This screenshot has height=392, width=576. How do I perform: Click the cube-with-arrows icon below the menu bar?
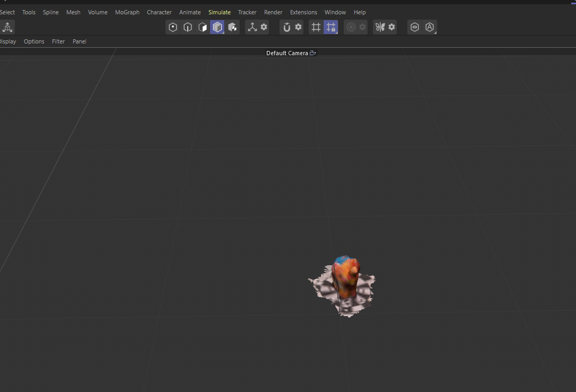click(x=7, y=27)
